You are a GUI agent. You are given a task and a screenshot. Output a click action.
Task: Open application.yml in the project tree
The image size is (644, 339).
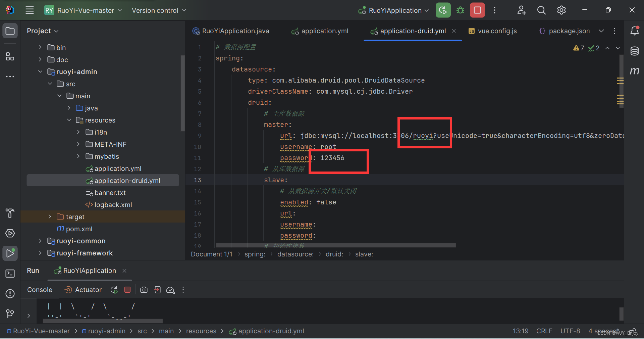[x=114, y=168]
